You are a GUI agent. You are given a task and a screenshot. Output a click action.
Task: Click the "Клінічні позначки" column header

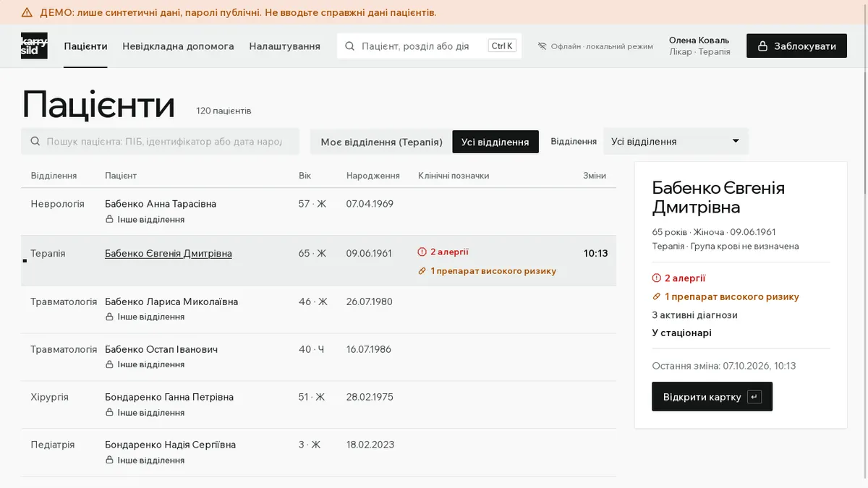click(x=454, y=176)
